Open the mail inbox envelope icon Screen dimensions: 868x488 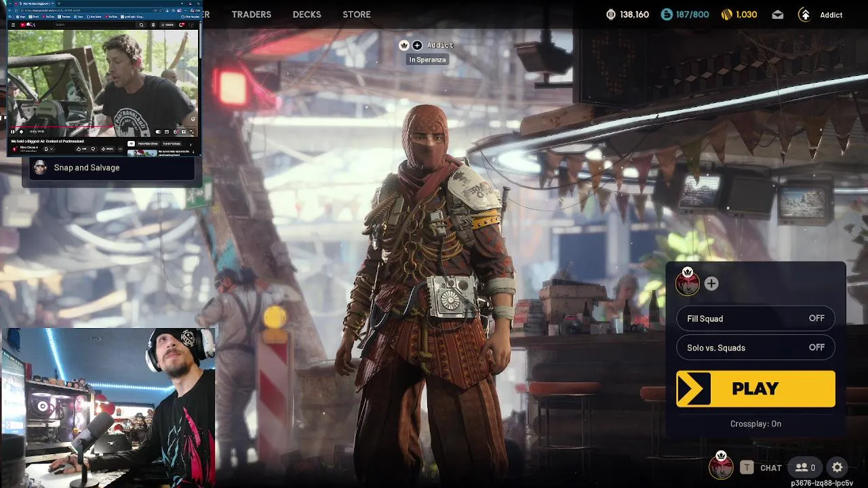coord(778,14)
